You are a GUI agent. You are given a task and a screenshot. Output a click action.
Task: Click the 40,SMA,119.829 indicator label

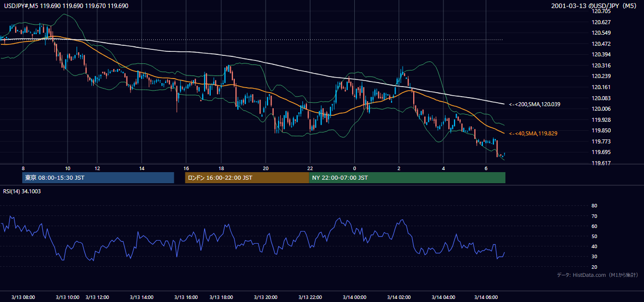[533, 133]
